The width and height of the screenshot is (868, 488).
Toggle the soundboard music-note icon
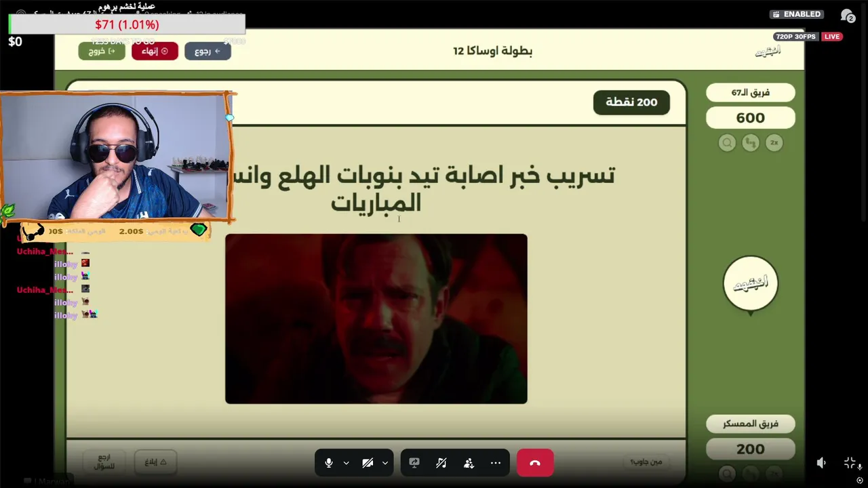point(441,463)
